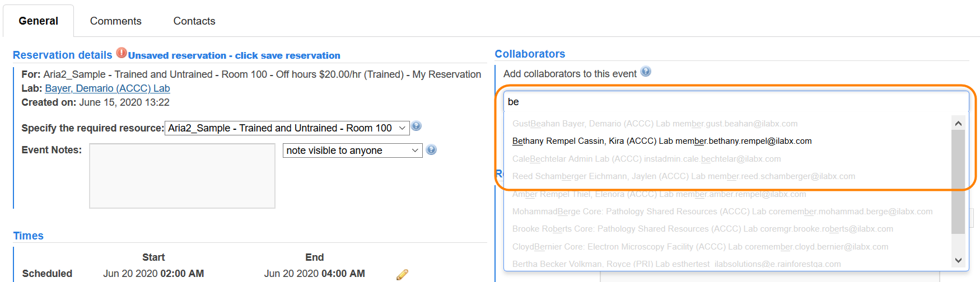Click the pencil icon to edit scheduled time
The width and height of the screenshot is (980, 282).
(402, 274)
